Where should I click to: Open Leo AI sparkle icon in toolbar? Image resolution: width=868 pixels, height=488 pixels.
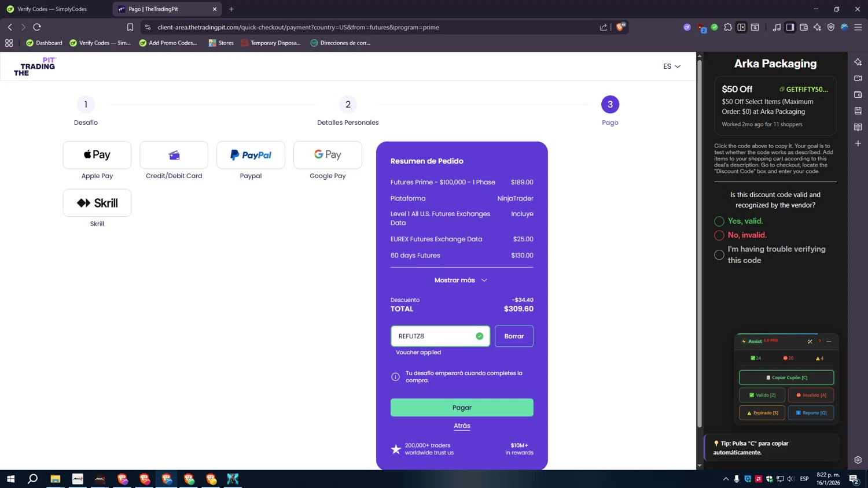pyautogui.click(x=817, y=27)
